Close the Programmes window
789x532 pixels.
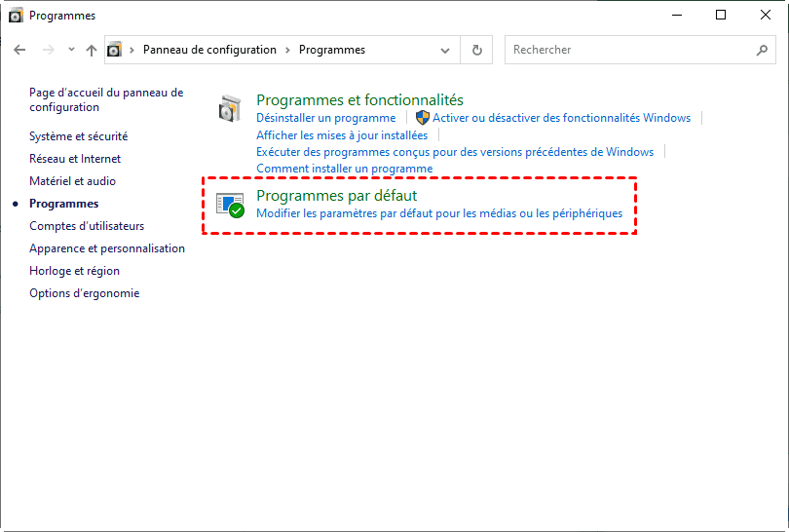[765, 15]
